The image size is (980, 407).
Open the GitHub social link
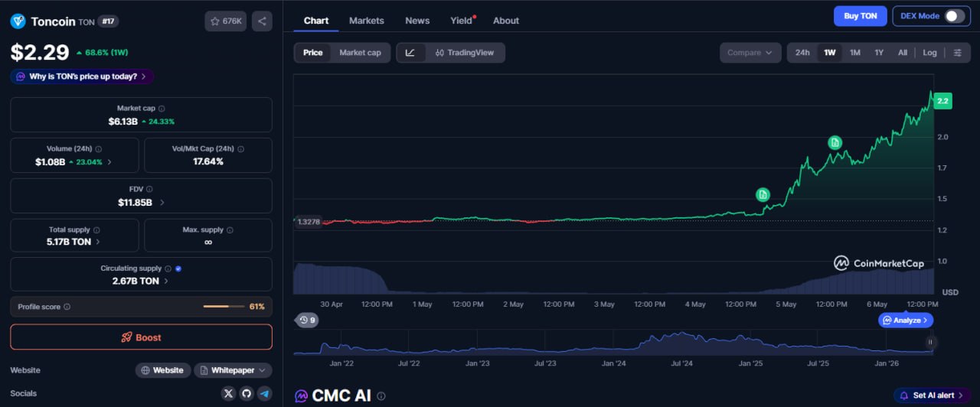click(x=247, y=393)
